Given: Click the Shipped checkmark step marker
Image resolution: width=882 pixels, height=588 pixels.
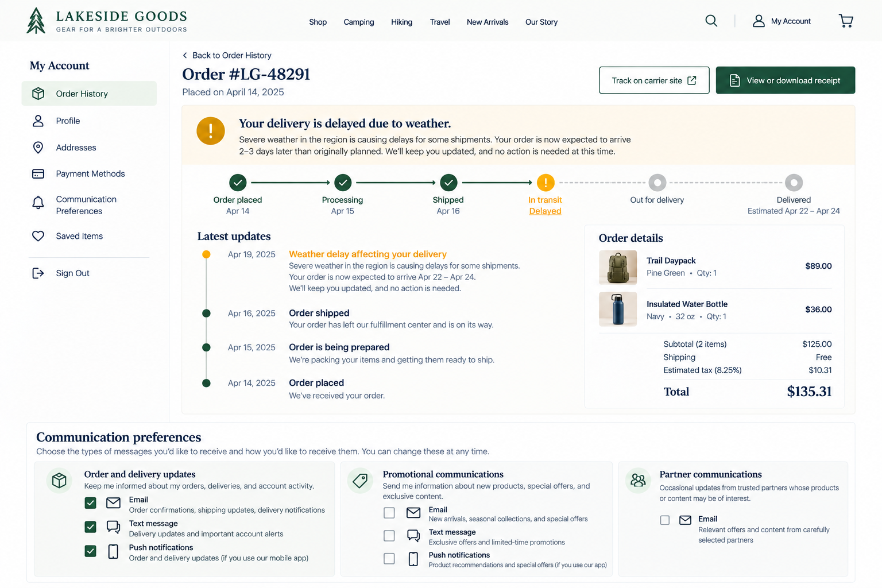Looking at the screenshot, I should coord(448,183).
